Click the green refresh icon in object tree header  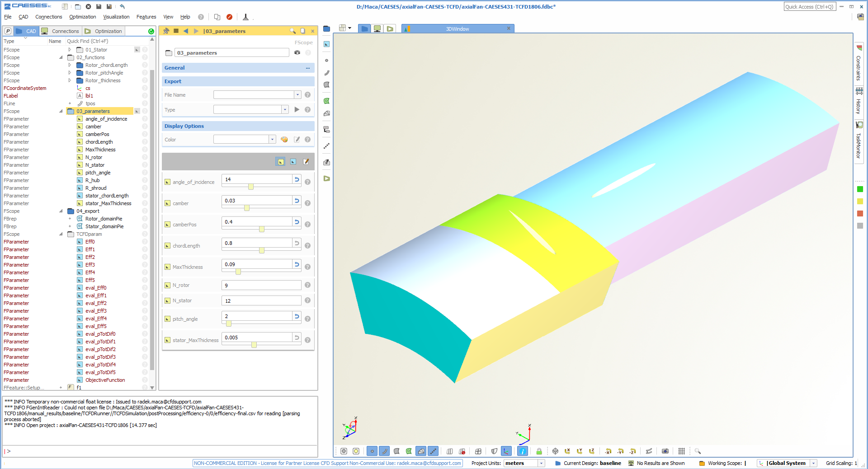(151, 31)
